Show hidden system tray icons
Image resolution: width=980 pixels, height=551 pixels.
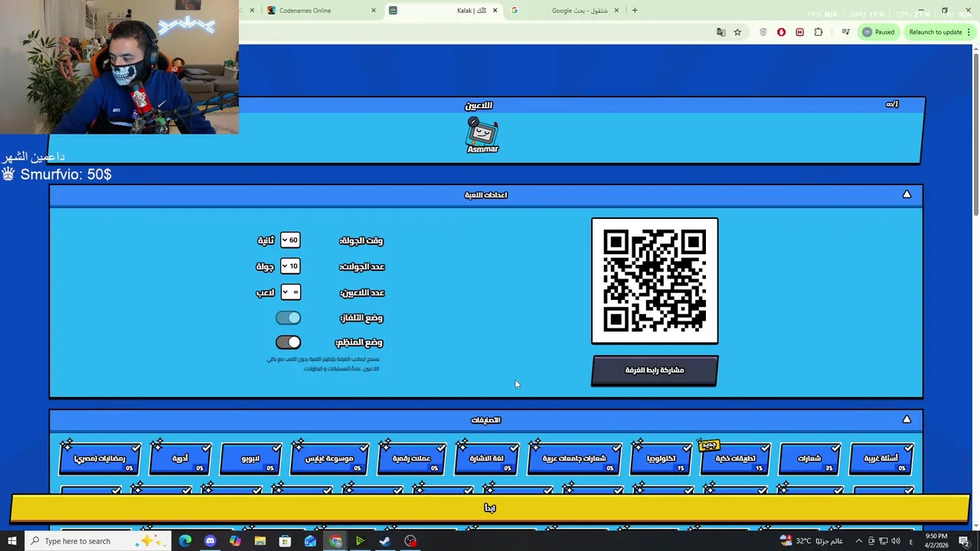click(x=858, y=541)
